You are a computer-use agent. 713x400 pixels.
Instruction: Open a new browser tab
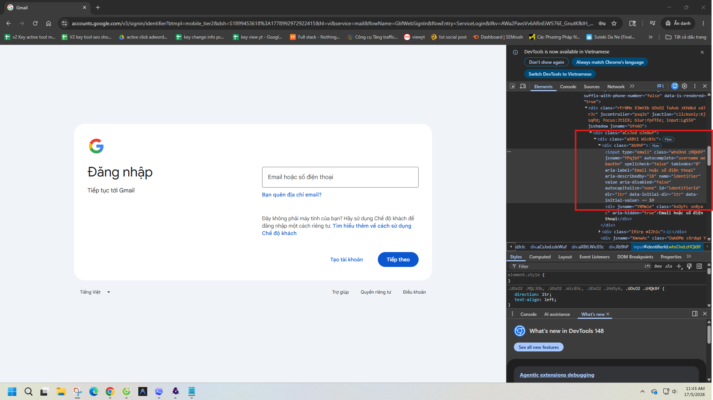98,7
